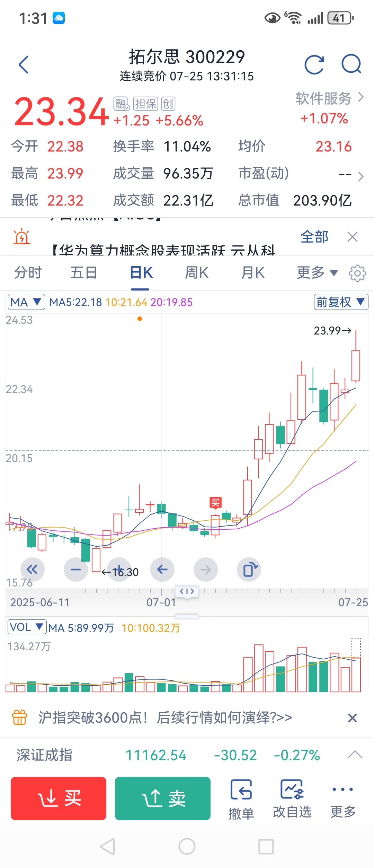Select the 分时 intraday tab
Viewport: 374px width, 868px height.
point(28,273)
